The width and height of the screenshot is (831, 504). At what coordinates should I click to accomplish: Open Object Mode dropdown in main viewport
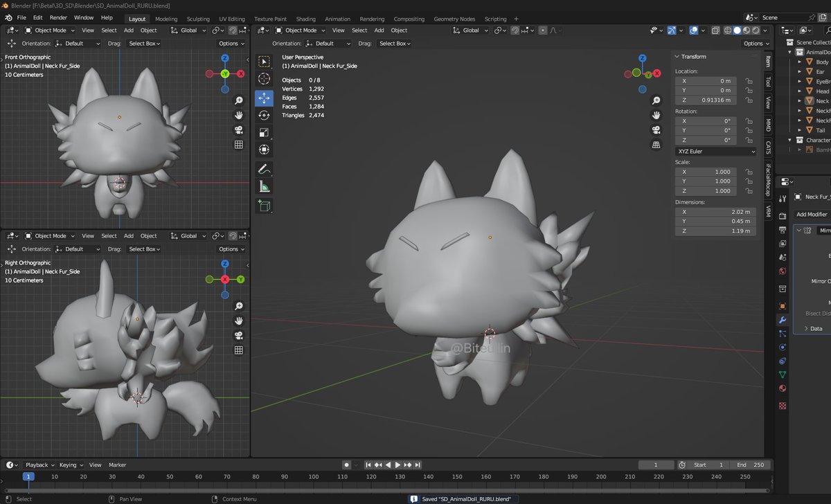301,30
